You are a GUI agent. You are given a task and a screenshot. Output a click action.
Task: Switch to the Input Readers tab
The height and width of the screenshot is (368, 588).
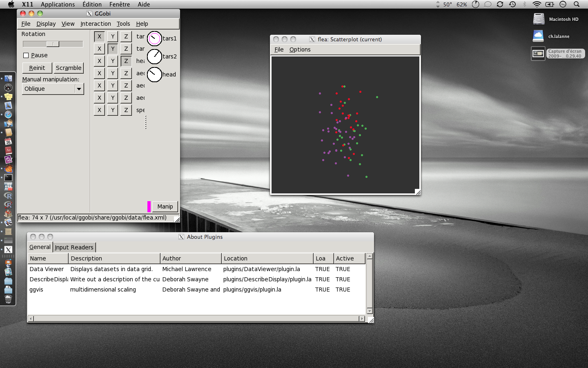pos(74,247)
